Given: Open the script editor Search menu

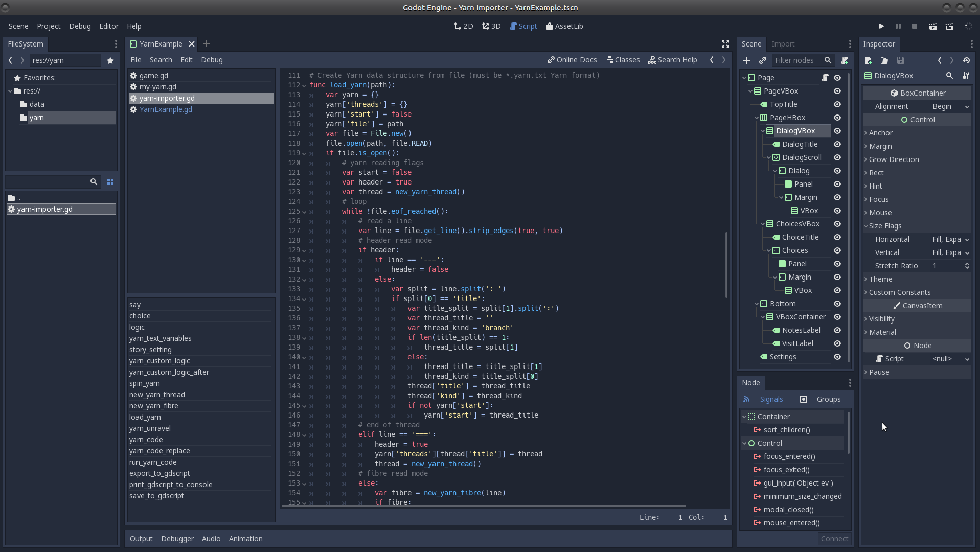Looking at the screenshot, I should click(161, 60).
